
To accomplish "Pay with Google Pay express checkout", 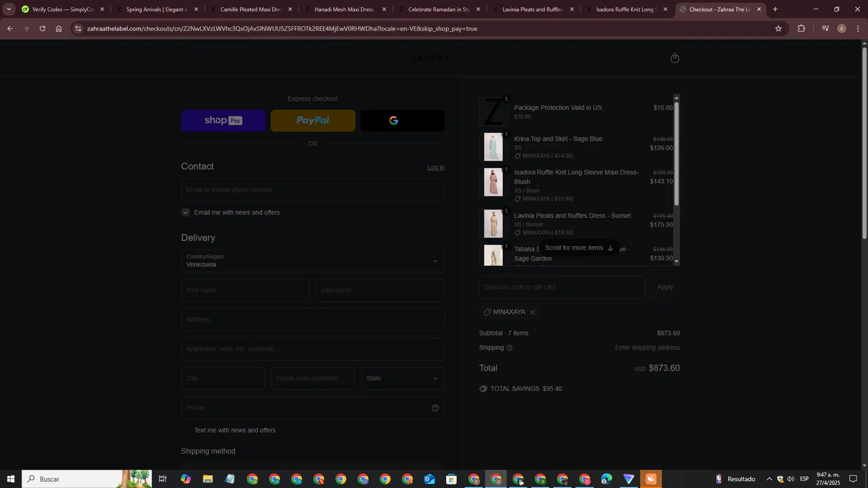I will pos(403,120).
